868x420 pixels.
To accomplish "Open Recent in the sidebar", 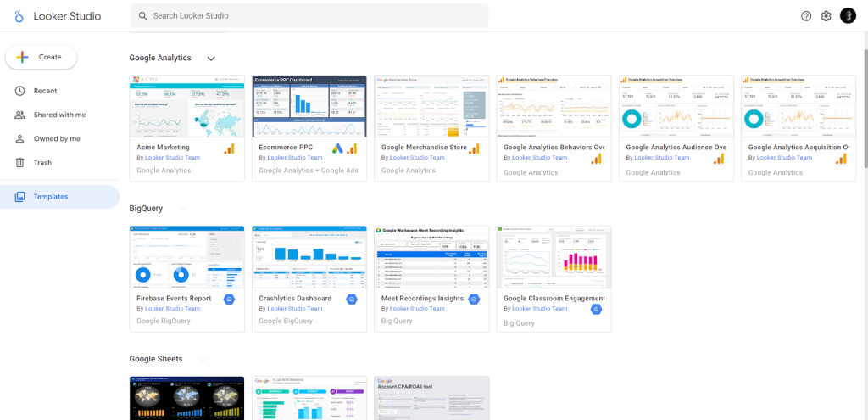I will click(x=45, y=91).
